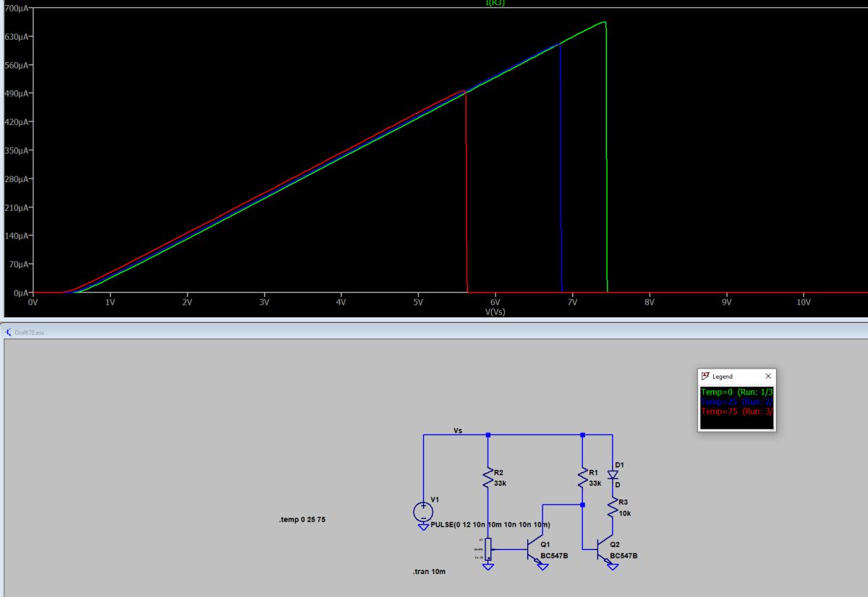Click the D value label of diode D1
Viewport: 868px width, 597px height.
pos(617,486)
